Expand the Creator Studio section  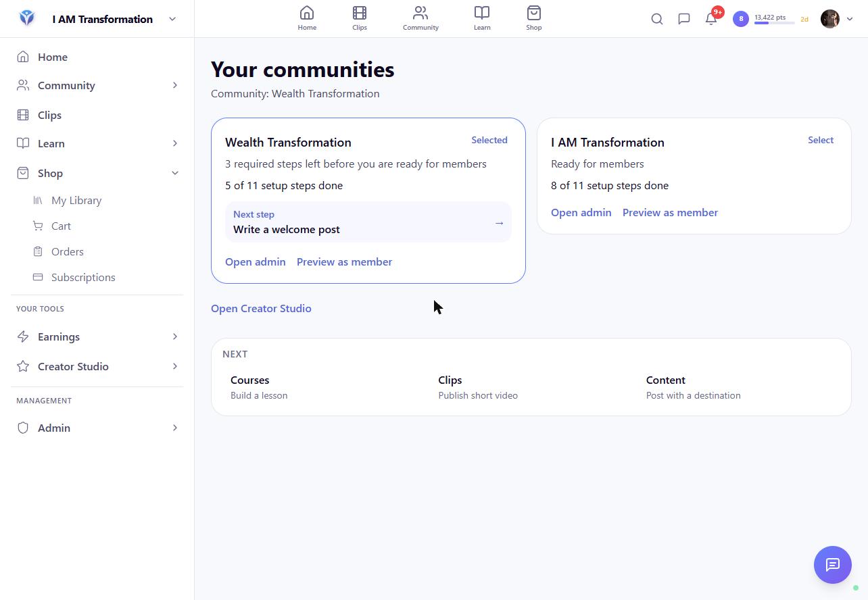pyautogui.click(x=175, y=366)
